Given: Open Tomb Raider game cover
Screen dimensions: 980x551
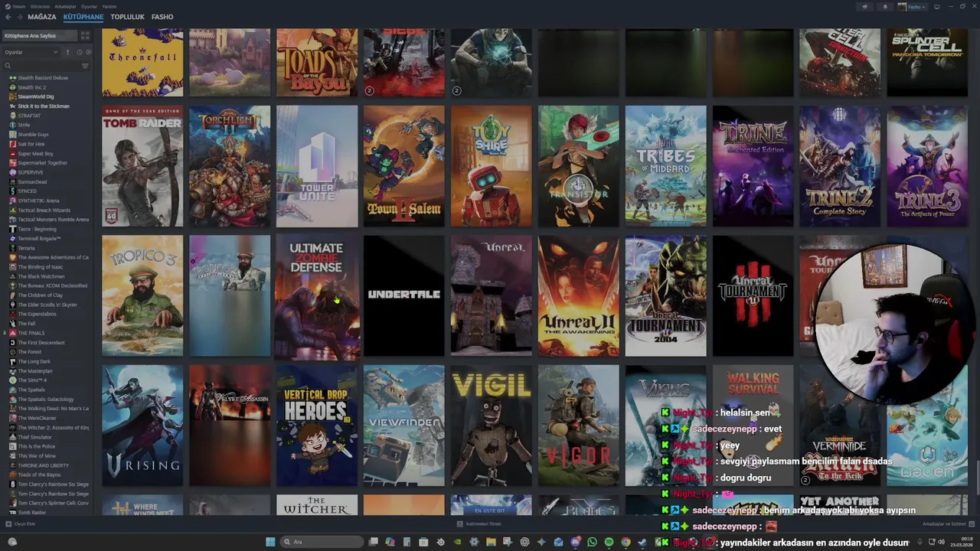Looking at the screenshot, I should pos(142,166).
